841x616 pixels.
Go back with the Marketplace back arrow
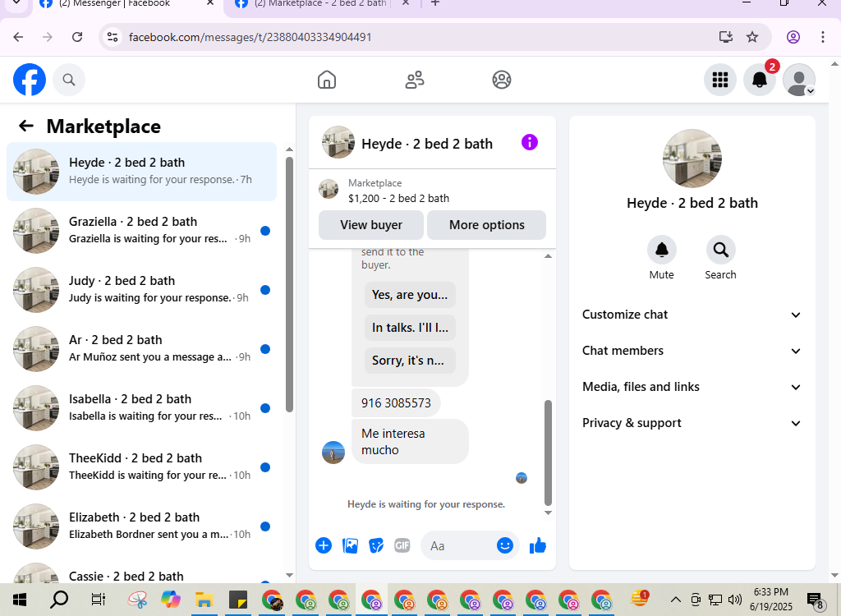[x=25, y=126]
